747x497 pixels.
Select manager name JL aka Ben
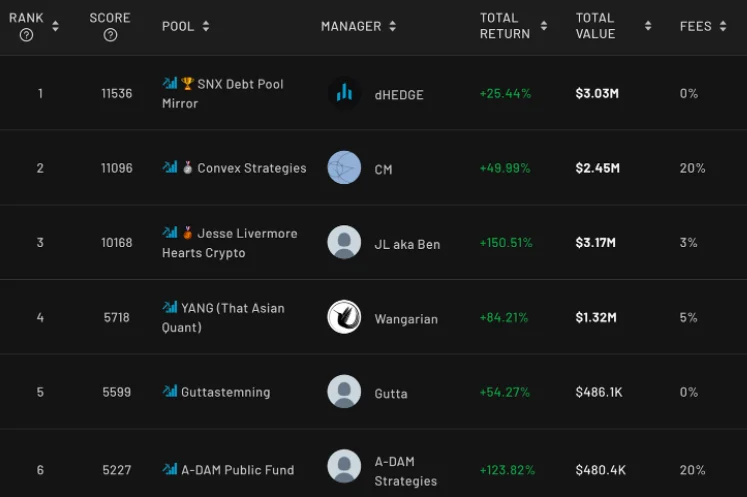tap(407, 244)
